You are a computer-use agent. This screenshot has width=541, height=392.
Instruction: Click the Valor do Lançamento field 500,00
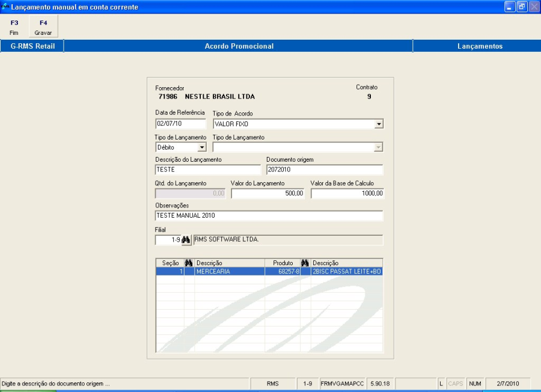267,193
